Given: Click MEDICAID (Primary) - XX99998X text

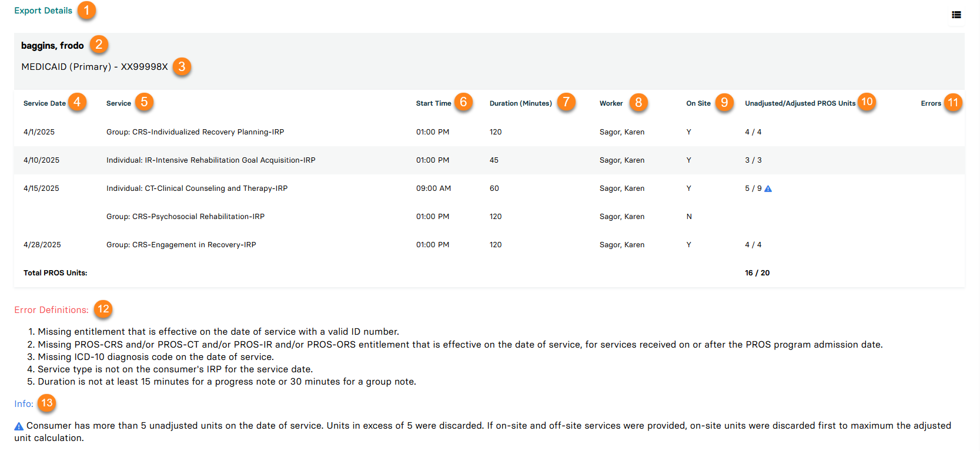Looking at the screenshot, I should click(95, 67).
